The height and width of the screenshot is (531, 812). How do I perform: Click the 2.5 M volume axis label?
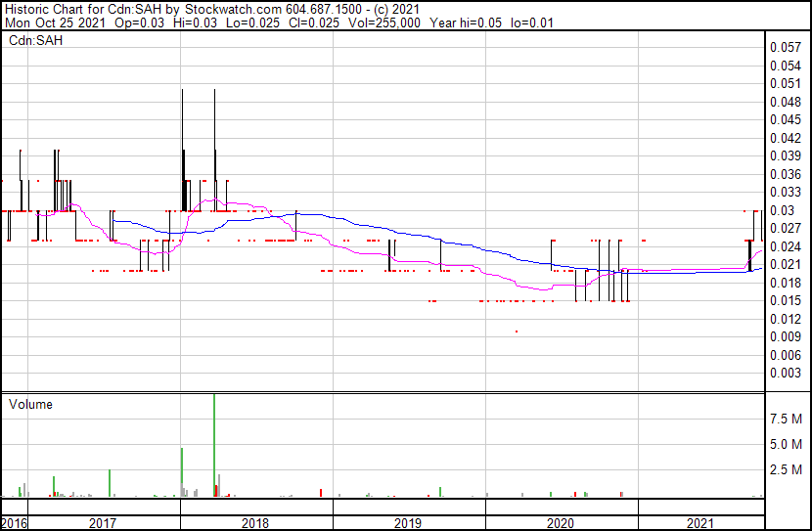pos(787,470)
